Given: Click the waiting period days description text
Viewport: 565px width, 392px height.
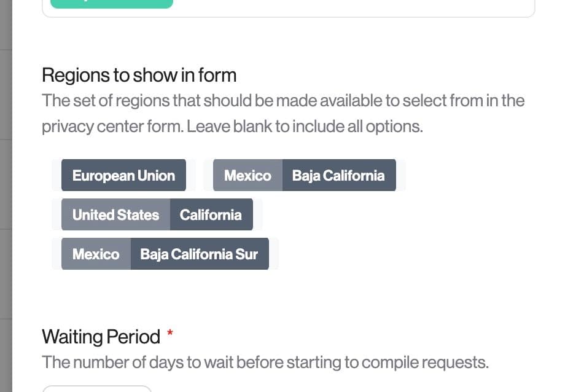Looking at the screenshot, I should 265,363.
